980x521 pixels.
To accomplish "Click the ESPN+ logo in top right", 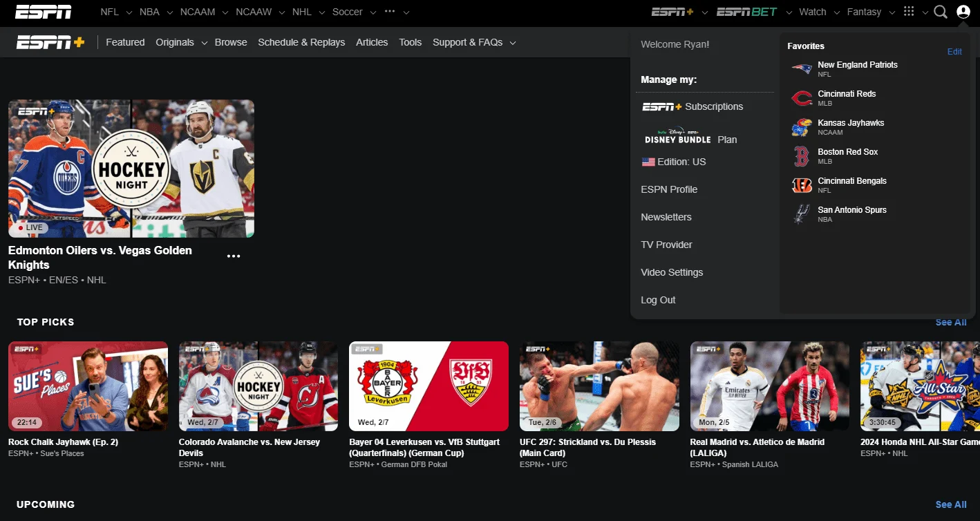I will (672, 12).
